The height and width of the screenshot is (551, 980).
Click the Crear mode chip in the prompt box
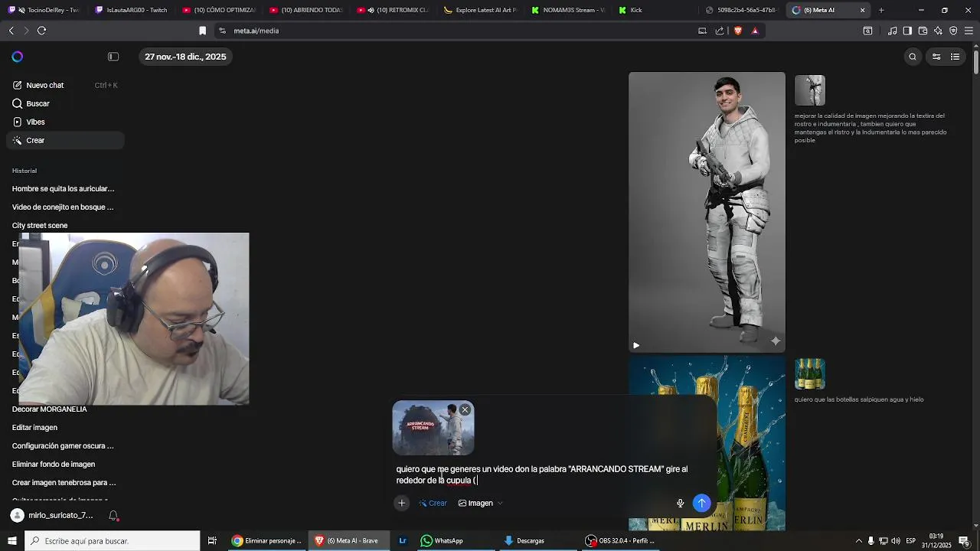pyautogui.click(x=433, y=503)
